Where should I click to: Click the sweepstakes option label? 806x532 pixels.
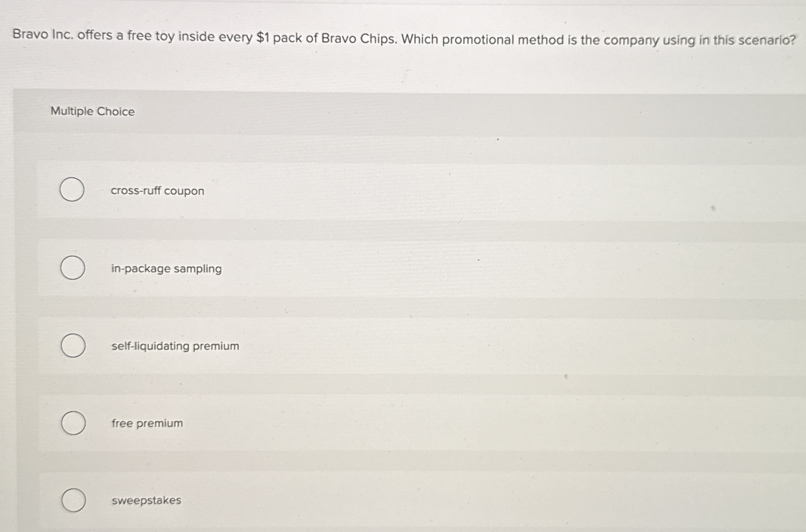[x=146, y=501]
